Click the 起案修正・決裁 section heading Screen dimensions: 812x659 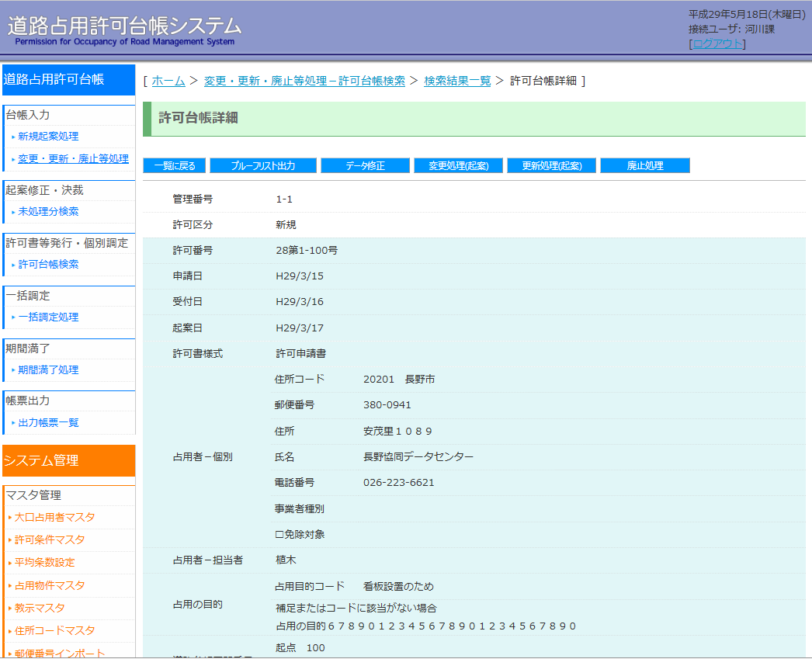44,190
